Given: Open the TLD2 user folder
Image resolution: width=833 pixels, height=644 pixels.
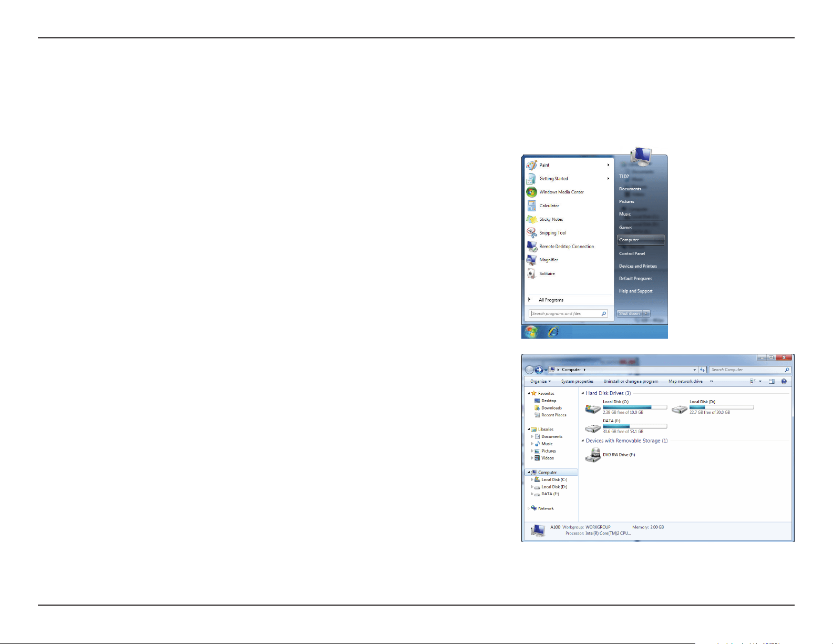Looking at the screenshot, I should pos(624,177).
